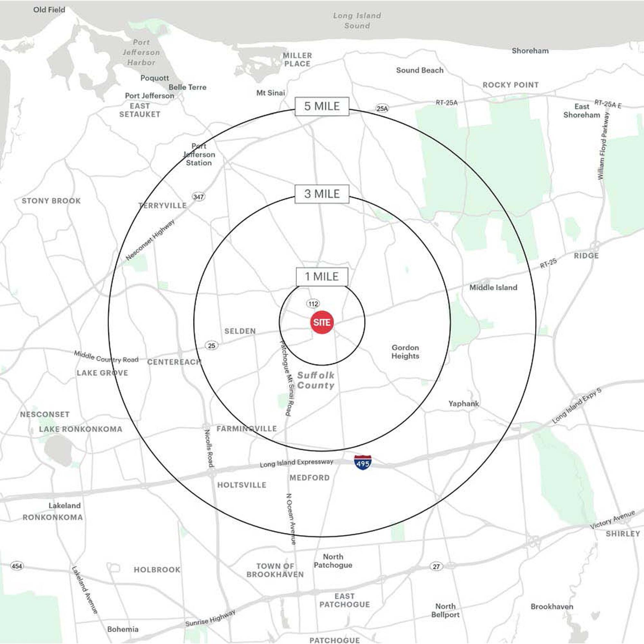Click the route 347 shield marker
Image resolution: width=644 pixels, height=644 pixels.
(x=198, y=197)
